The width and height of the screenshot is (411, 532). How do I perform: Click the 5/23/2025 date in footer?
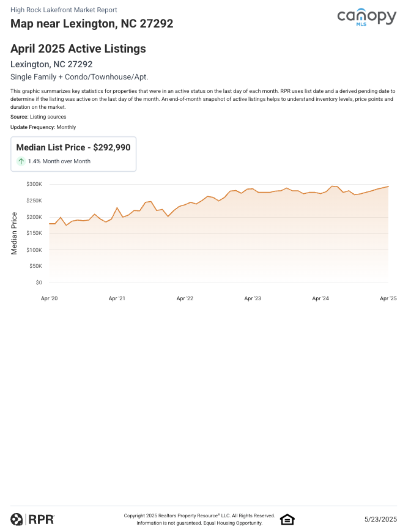380,519
